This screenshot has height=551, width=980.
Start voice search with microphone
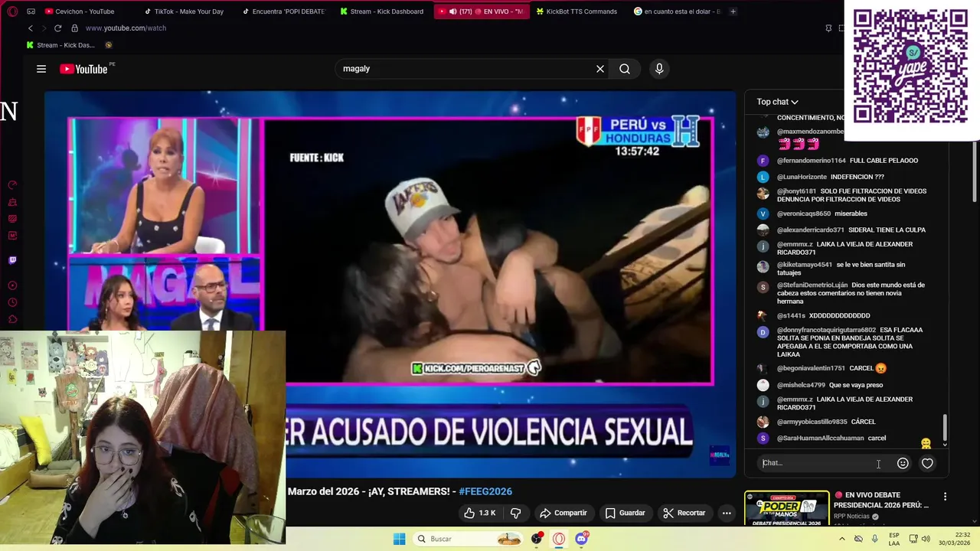pyautogui.click(x=659, y=69)
